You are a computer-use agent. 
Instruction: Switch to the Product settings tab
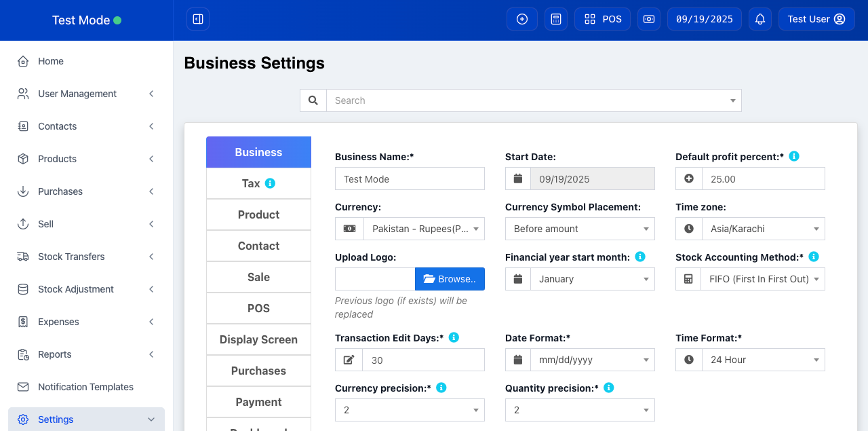(258, 214)
